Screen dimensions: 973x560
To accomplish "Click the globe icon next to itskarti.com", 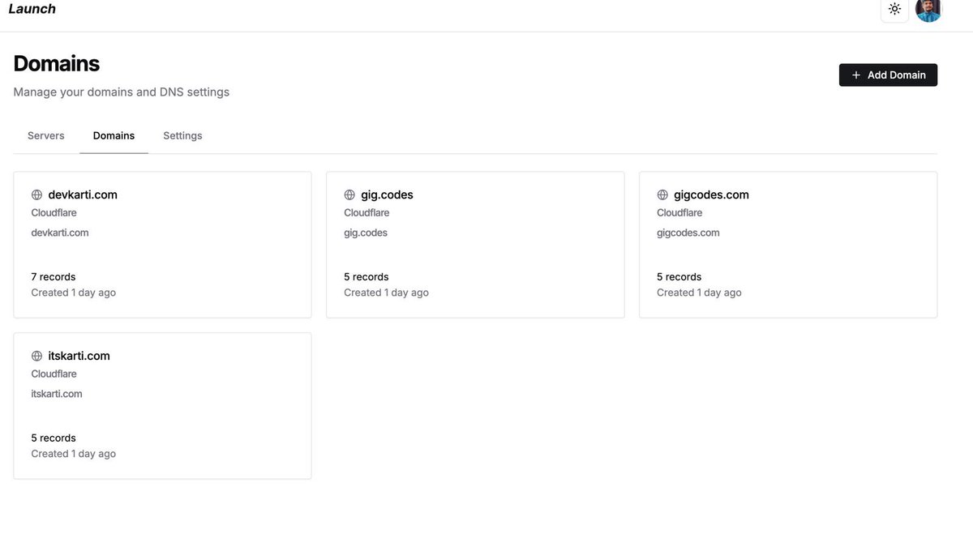I will (36, 354).
